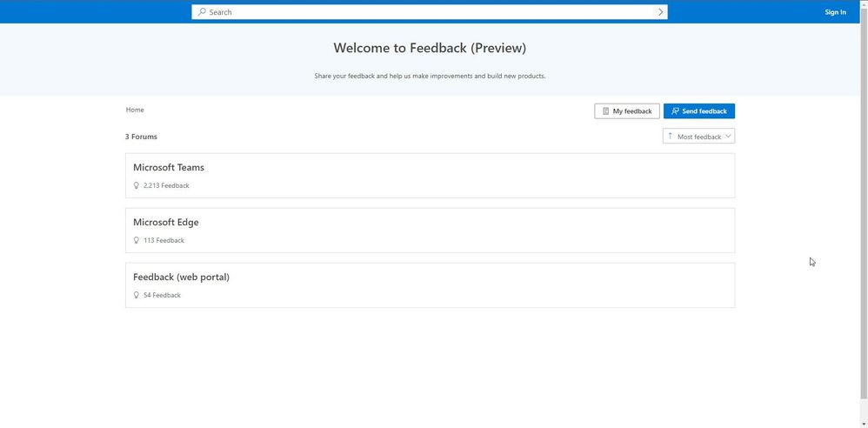Click the notepad icon in My feedback button
The width and height of the screenshot is (868, 428).
click(x=605, y=111)
